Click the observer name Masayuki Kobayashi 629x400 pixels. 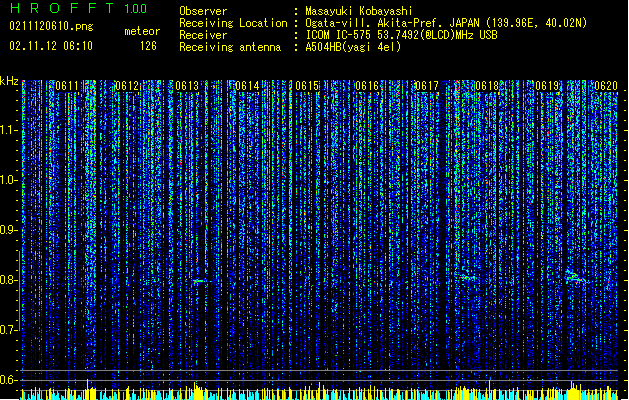click(359, 11)
